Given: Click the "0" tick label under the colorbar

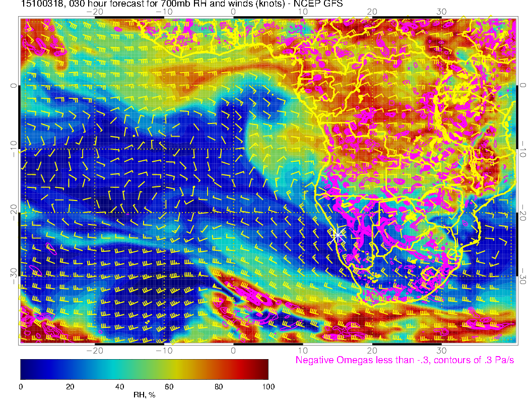Looking at the screenshot, I should 21,387.
